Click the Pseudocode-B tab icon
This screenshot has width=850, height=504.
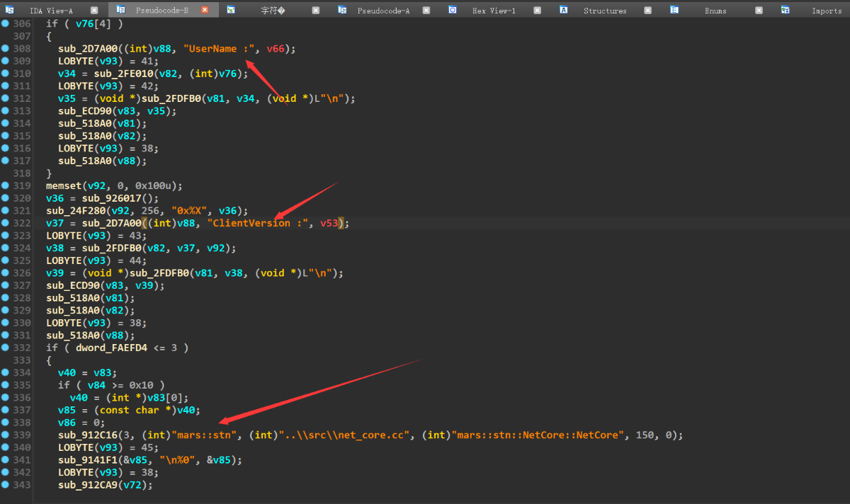[121, 10]
